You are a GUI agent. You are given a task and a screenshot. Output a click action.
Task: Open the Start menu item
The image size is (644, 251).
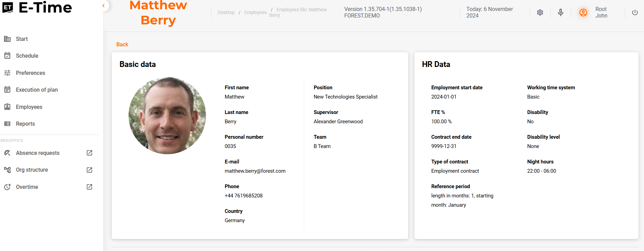(x=22, y=39)
